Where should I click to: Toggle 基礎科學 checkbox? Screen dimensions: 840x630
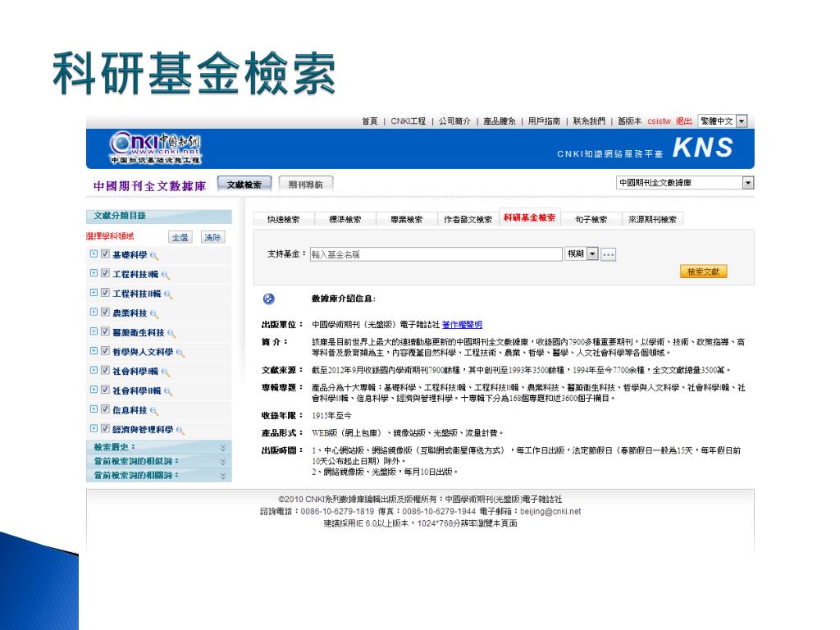coord(105,254)
